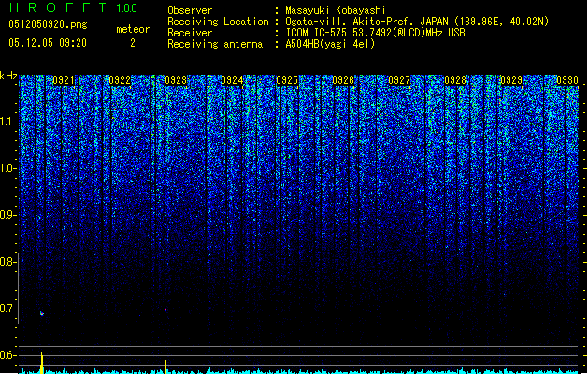Click the 0927 time marker
The height and width of the screenshot is (374, 588).
point(399,80)
